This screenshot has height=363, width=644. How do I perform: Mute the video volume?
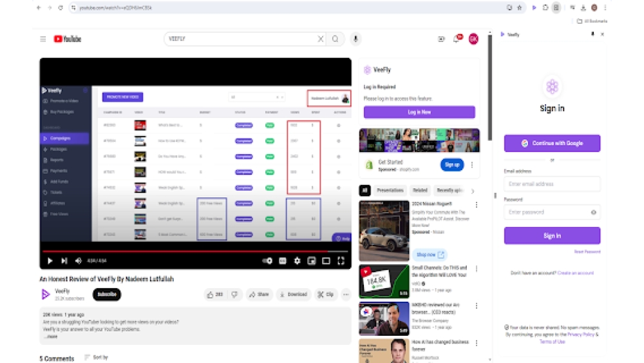pyautogui.click(x=78, y=260)
